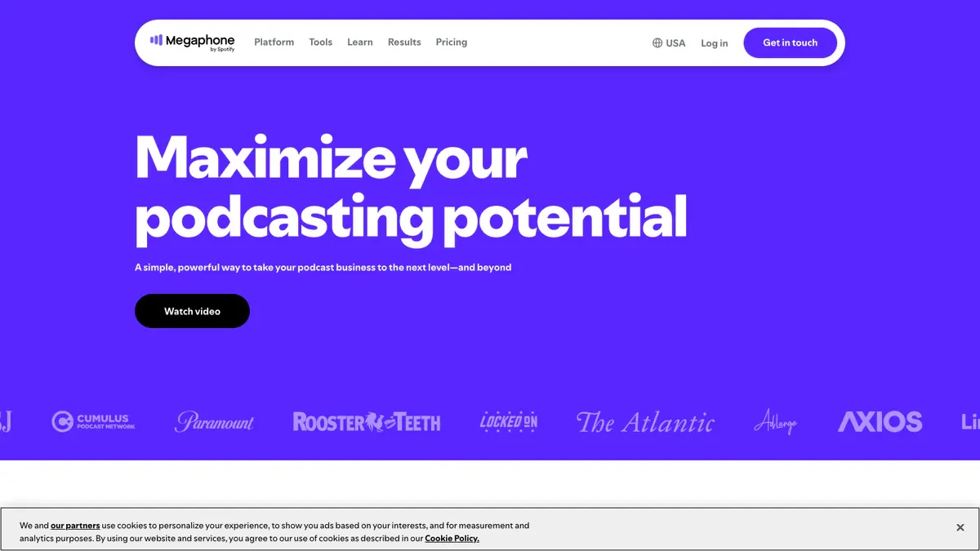Open the our partners link
This screenshot has height=551, width=980.
pos(75,526)
